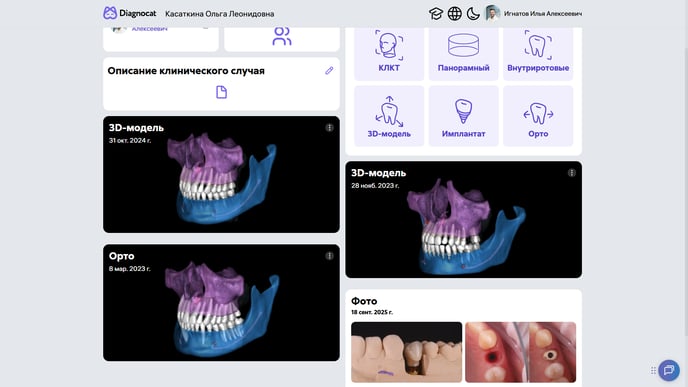688x387 pixels.
Task: Open menu of 31 окт. 2024 3D-модель
Action: (330, 128)
